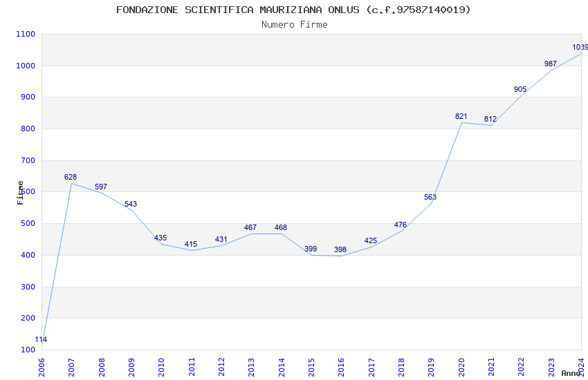588x380 pixels.
Task: Click the x-axis year 2017
Action: click(371, 368)
